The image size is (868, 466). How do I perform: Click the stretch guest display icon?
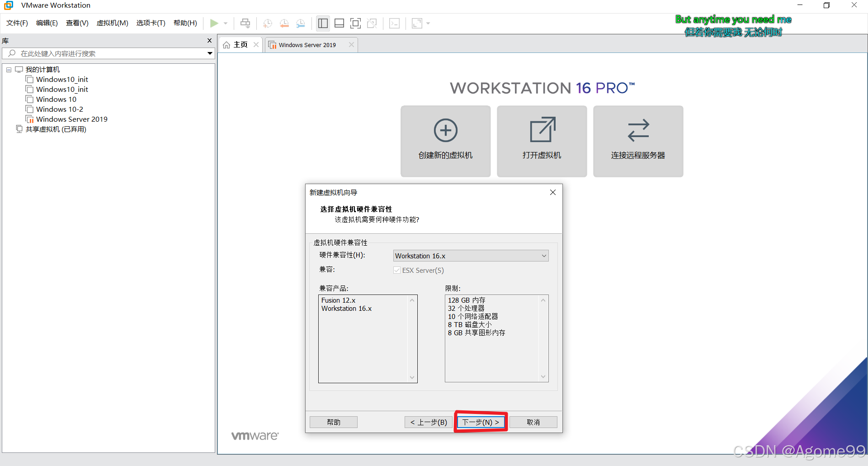click(x=417, y=23)
